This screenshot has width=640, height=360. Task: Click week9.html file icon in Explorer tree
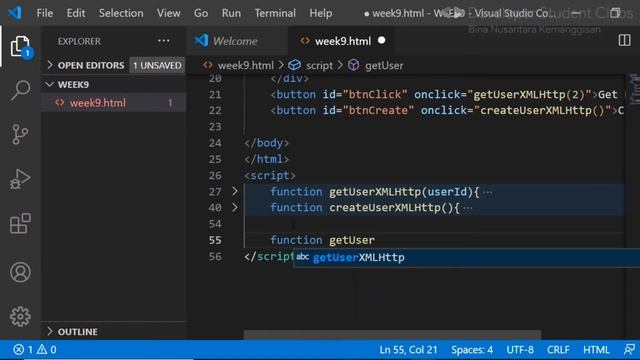(x=60, y=103)
